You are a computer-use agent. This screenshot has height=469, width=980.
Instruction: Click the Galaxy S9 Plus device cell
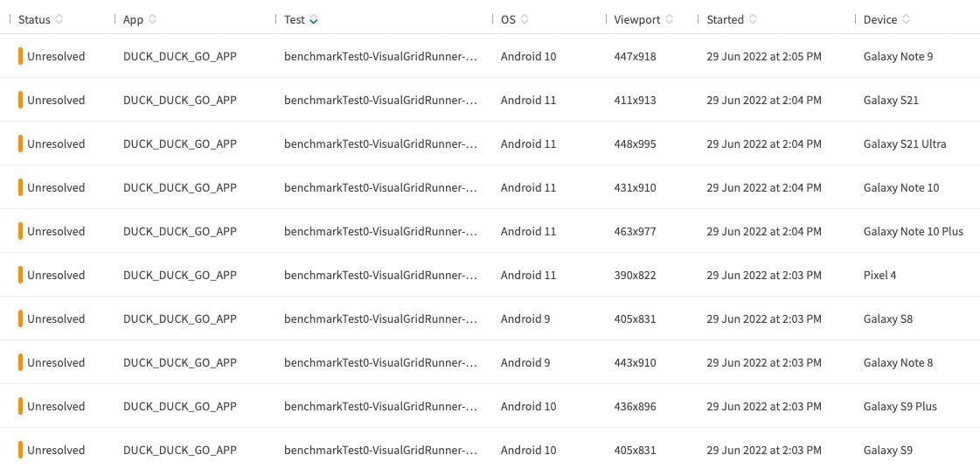pyautogui.click(x=900, y=406)
